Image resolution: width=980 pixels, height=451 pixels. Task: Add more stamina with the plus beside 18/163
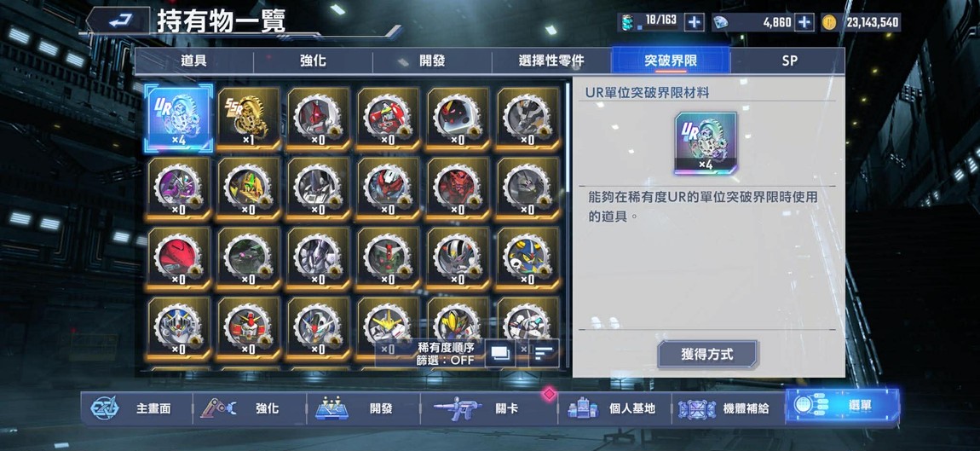[x=694, y=22]
